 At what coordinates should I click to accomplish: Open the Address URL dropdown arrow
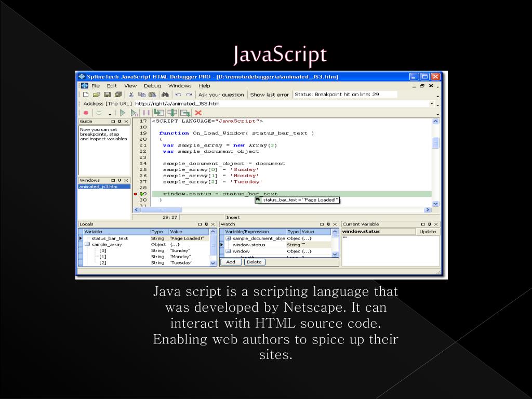pos(432,104)
